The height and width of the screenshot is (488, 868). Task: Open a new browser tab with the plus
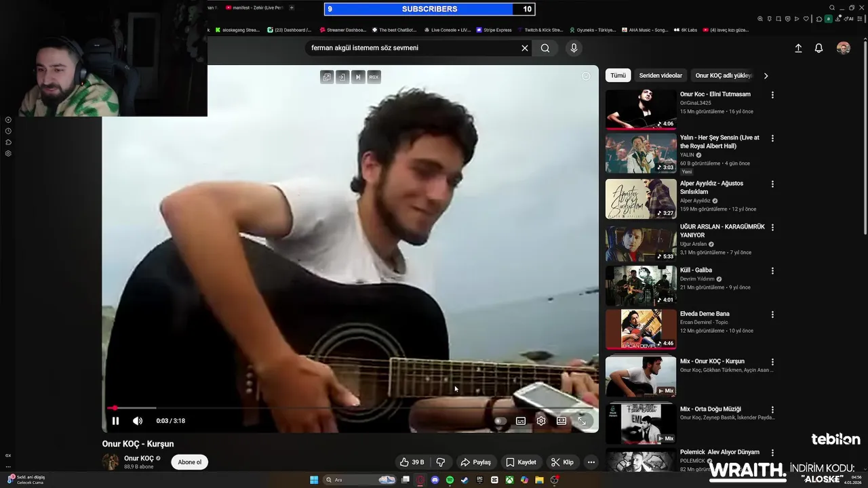tap(292, 7)
